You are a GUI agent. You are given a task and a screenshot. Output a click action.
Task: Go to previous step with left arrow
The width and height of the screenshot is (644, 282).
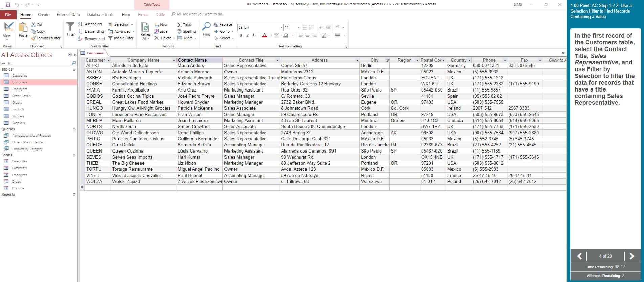click(x=579, y=256)
